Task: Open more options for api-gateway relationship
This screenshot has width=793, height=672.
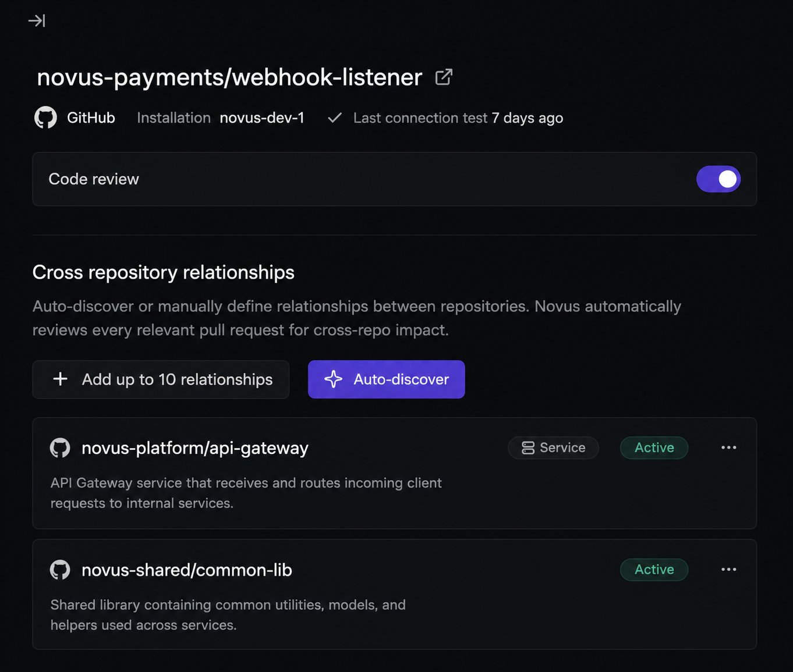Action: tap(729, 447)
